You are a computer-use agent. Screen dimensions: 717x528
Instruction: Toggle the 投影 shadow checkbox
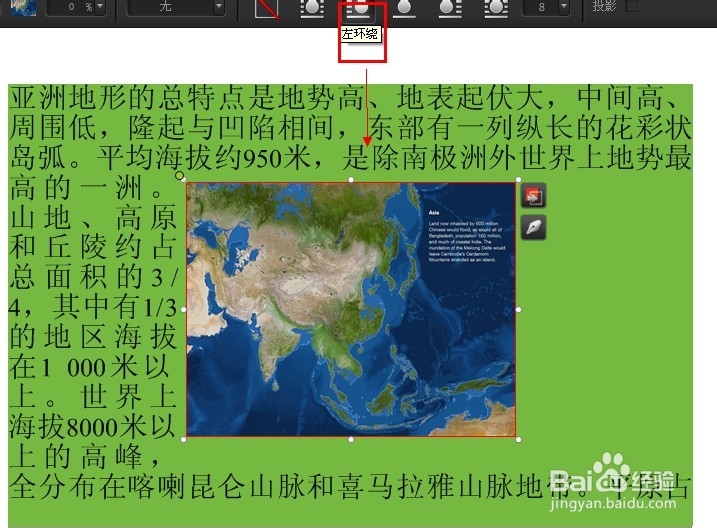[631, 6]
